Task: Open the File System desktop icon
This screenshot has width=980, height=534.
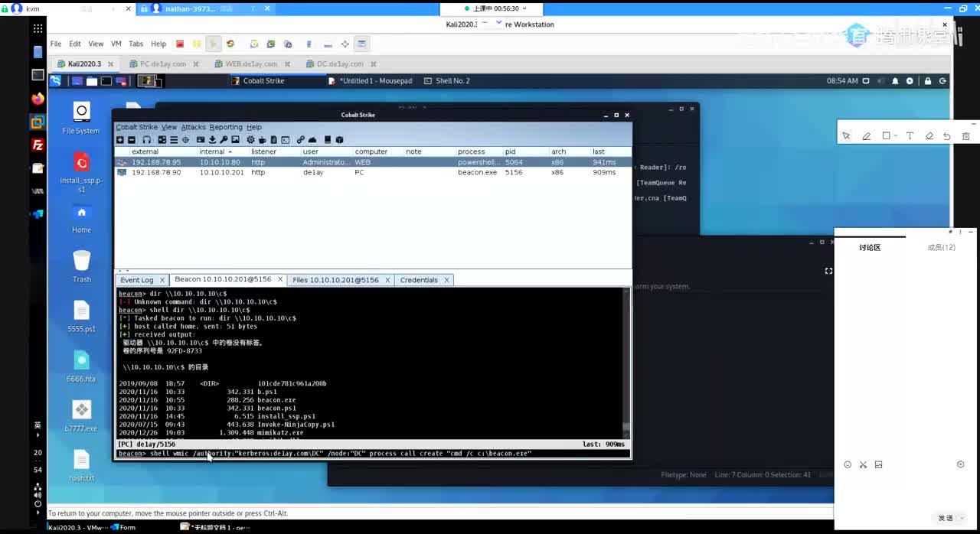Action: (81, 119)
